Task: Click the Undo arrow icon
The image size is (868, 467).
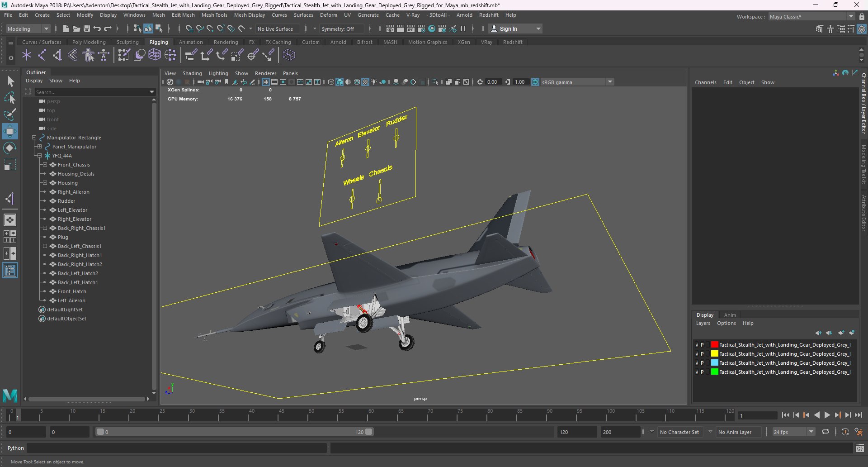Action: coord(97,29)
